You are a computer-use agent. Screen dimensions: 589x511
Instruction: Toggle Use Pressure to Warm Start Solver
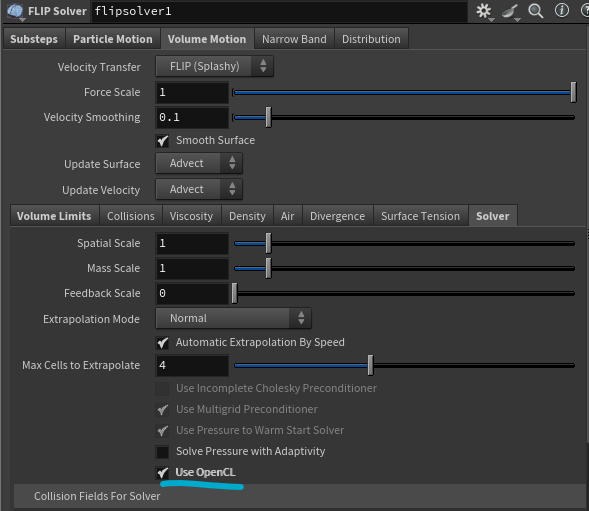click(162, 431)
